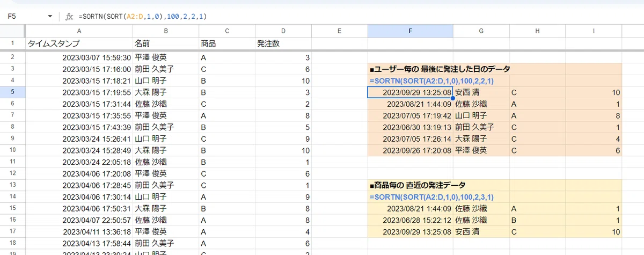Select row 1 header
The image size is (644, 255).
point(12,43)
